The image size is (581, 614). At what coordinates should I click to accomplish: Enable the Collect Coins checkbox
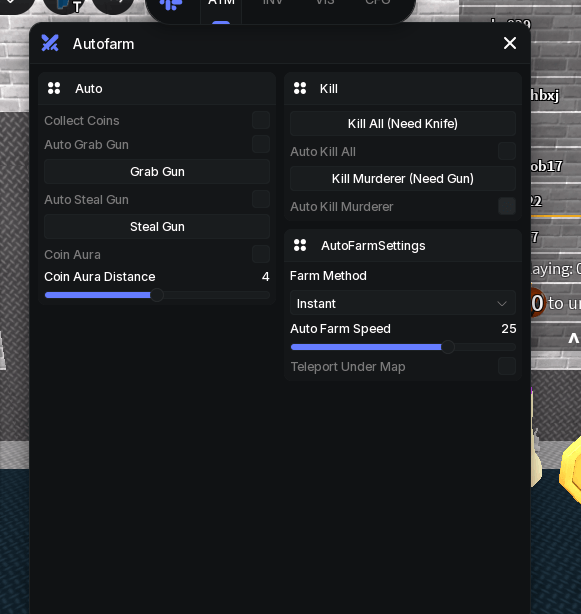click(x=261, y=120)
